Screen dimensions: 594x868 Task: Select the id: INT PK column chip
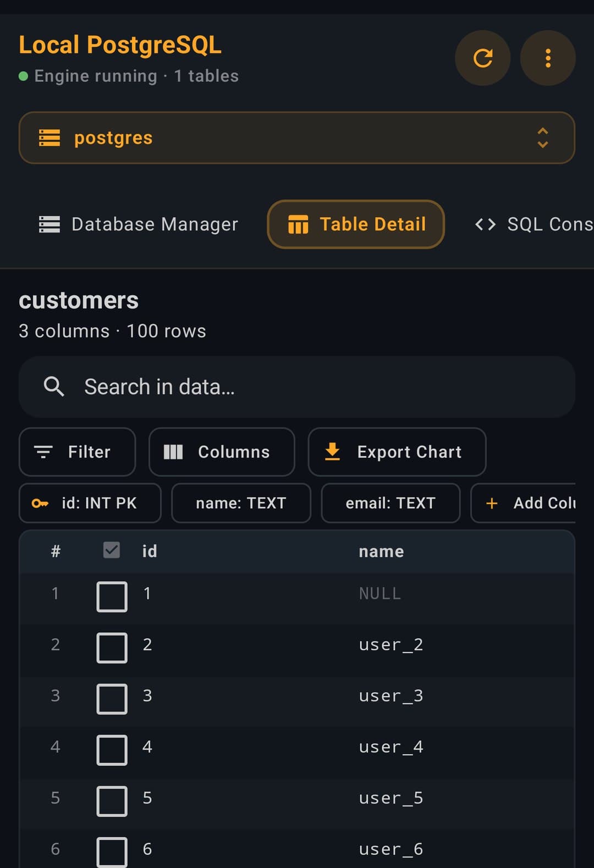pyautogui.click(x=90, y=503)
